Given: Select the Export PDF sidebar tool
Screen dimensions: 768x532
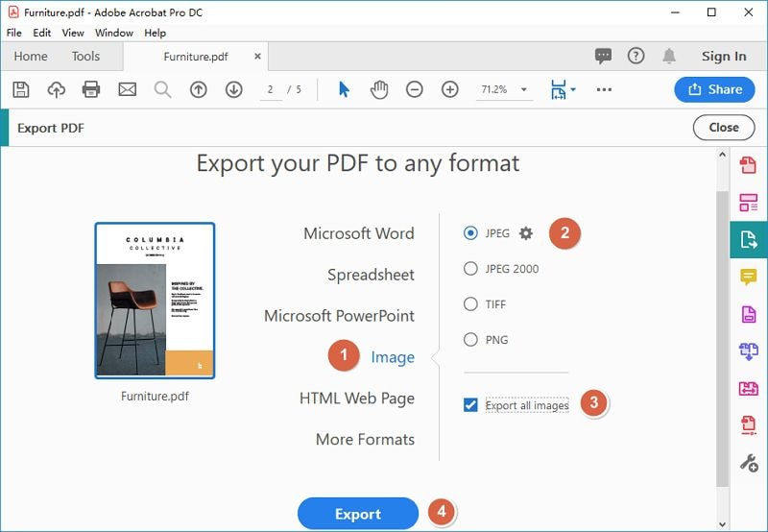Looking at the screenshot, I should tap(749, 239).
